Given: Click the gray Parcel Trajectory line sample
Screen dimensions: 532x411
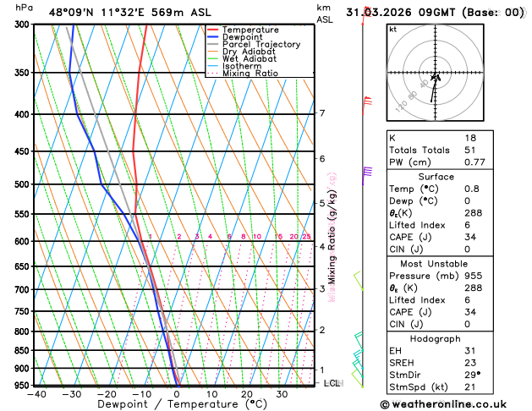Looking at the screenshot, I should [x=213, y=45].
